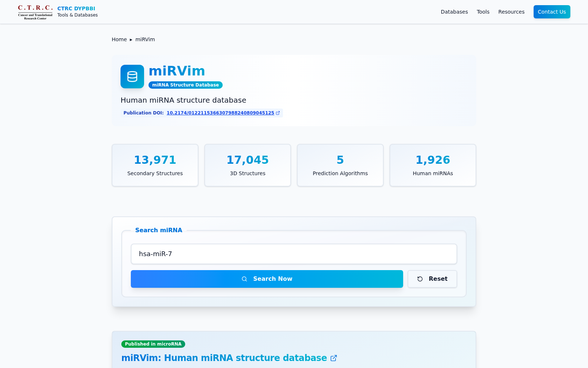Click the Publication DOI label

pyautogui.click(x=143, y=113)
